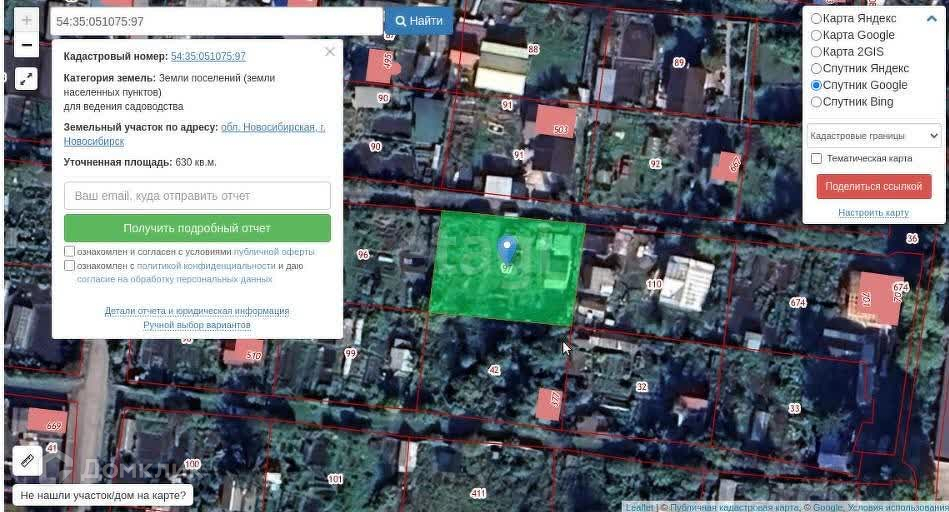The image size is (949, 512).
Task: Open the Кадастровые границы dropdown
Action: coord(874,136)
